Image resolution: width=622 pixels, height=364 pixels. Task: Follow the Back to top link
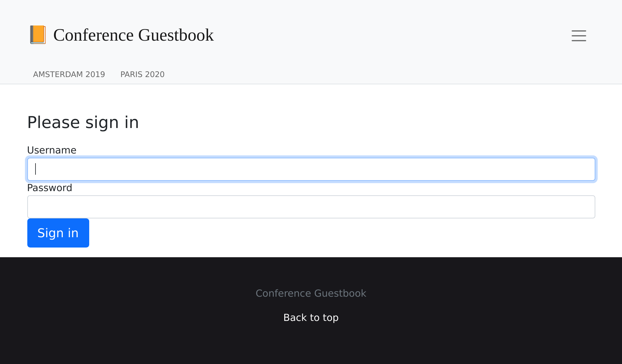pos(311,318)
